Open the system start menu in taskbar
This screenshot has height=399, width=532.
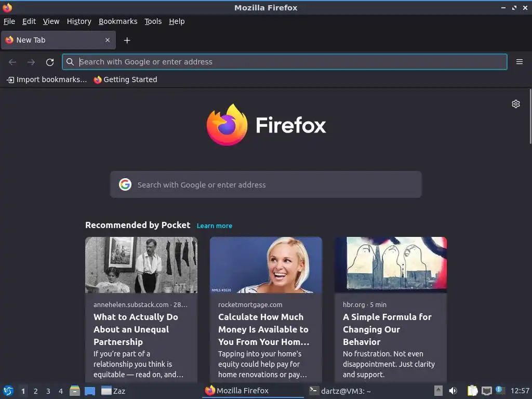coord(8,391)
